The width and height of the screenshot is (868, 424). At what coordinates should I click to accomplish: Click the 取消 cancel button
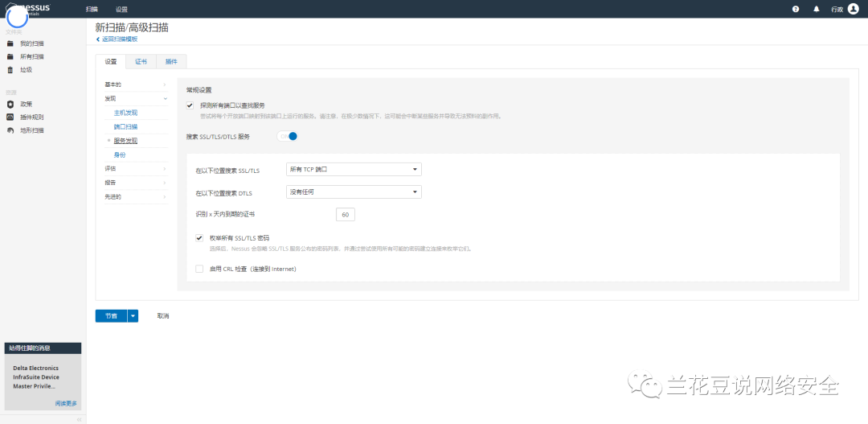tap(163, 316)
